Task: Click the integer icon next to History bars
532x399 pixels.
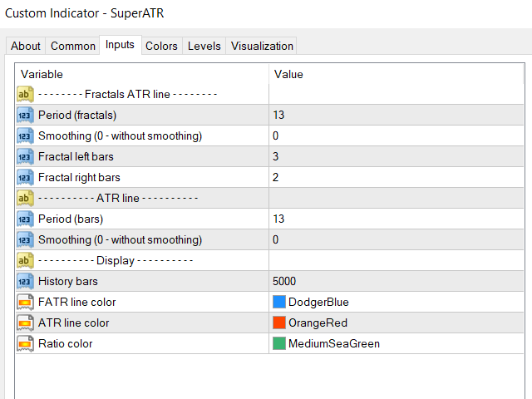Action: tap(25, 281)
